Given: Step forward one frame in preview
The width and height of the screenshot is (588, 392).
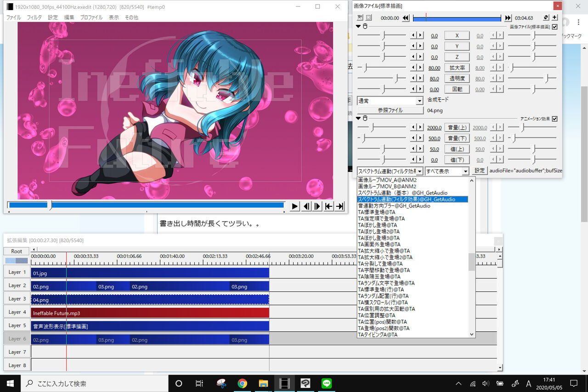Looking at the screenshot, I should (317, 206).
